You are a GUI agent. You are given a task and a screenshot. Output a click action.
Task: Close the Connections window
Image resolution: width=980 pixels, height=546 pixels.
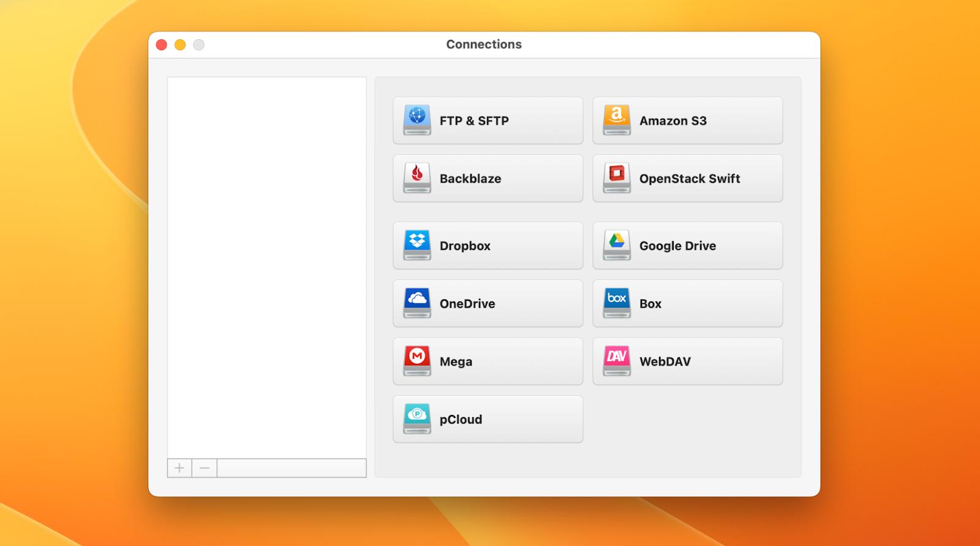[x=162, y=45]
